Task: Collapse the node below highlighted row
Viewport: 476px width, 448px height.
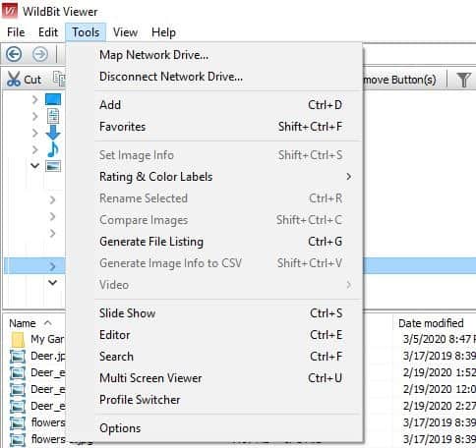Action: (52, 282)
